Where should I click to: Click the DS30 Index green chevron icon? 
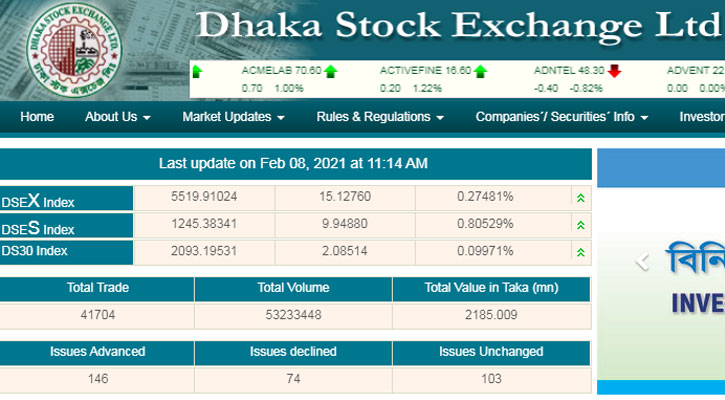(580, 251)
